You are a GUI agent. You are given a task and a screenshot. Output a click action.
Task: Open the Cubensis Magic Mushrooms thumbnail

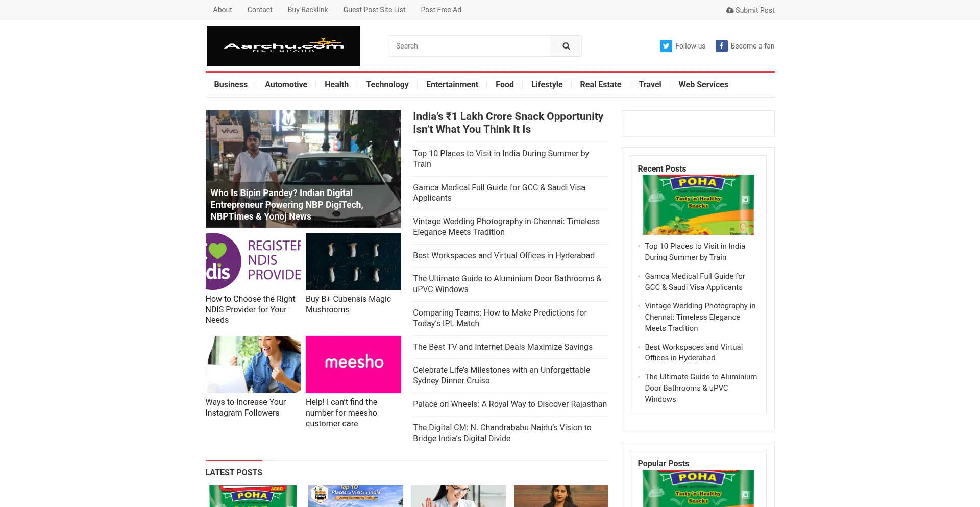353,261
